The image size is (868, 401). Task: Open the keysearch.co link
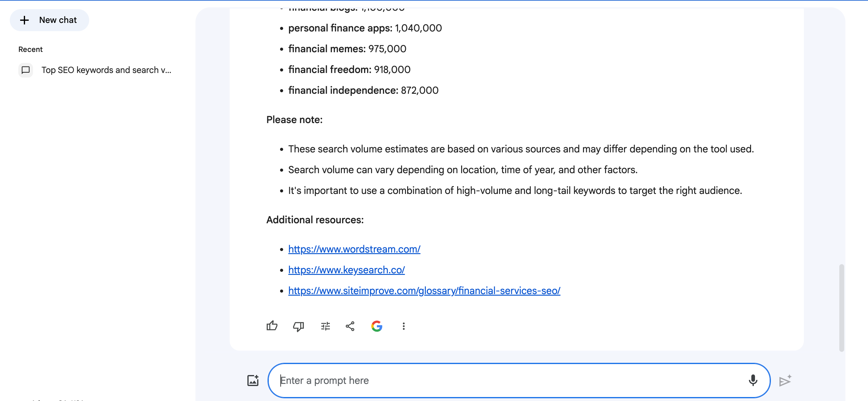pyautogui.click(x=346, y=270)
